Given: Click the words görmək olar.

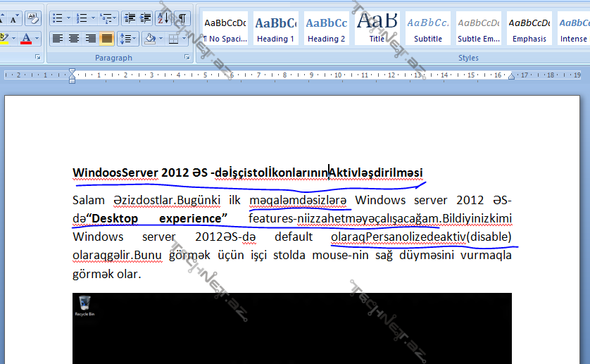Looking at the screenshot, I should click(107, 274).
